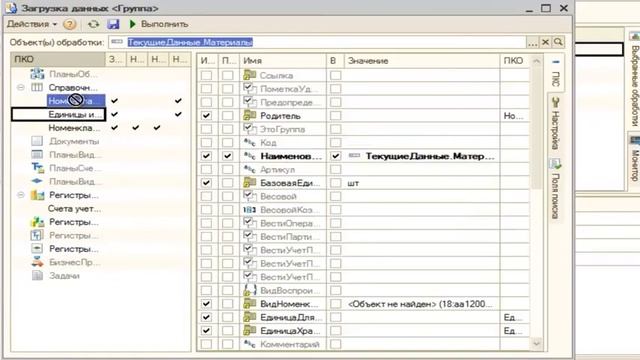Click the Настройка tab wrench icon
This screenshot has height=360, width=640.
coord(555,102)
